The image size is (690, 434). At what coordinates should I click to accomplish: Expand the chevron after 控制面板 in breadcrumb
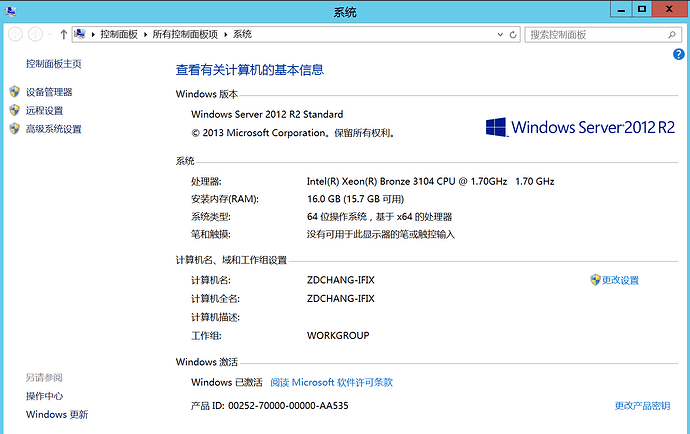[147, 34]
